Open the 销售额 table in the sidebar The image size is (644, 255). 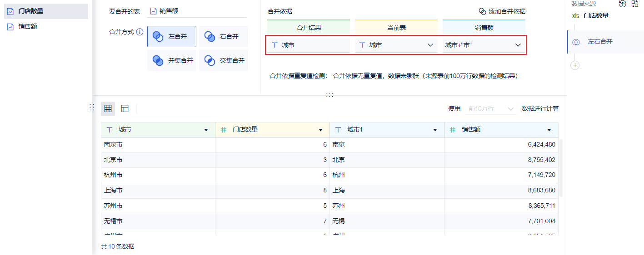click(28, 26)
